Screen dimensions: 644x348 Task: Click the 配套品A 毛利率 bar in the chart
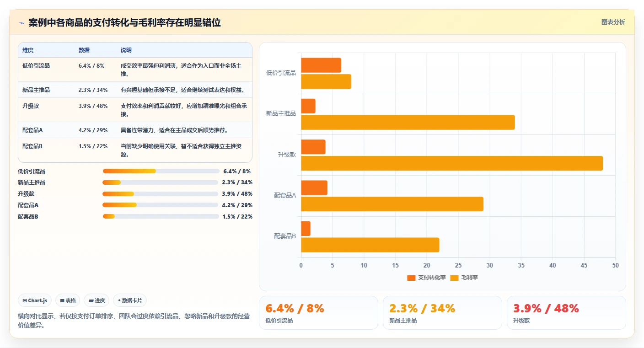coord(392,204)
